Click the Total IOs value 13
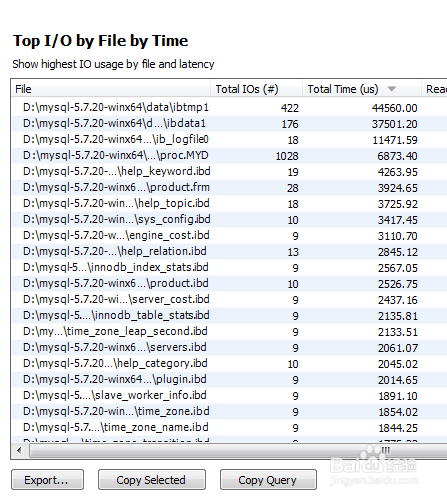 (x=293, y=252)
